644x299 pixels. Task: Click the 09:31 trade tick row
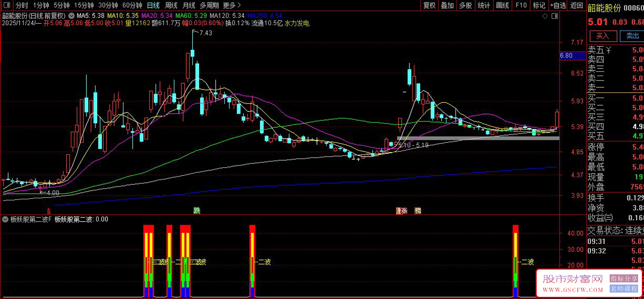tap(616, 242)
